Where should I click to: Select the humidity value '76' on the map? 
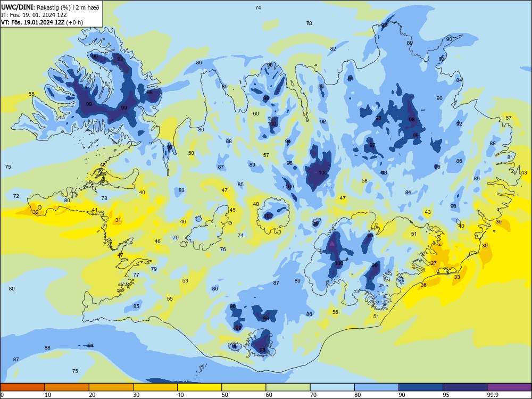223,249
